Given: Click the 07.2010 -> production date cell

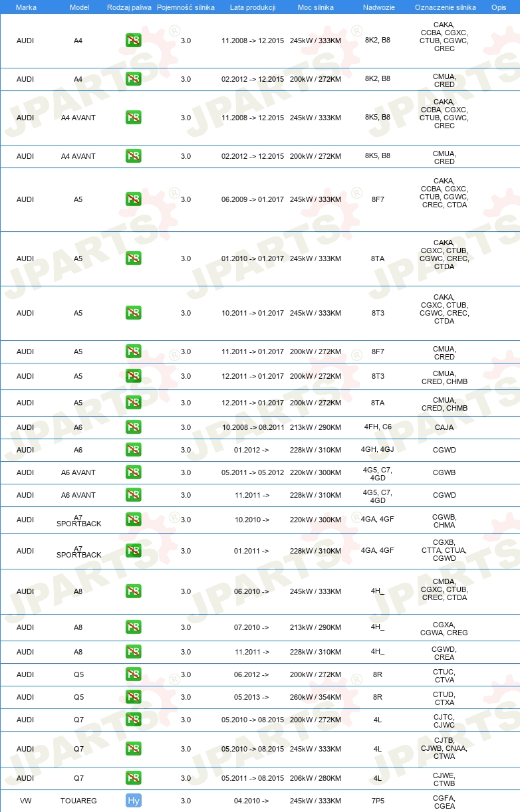Looking at the screenshot, I should 251,627.
